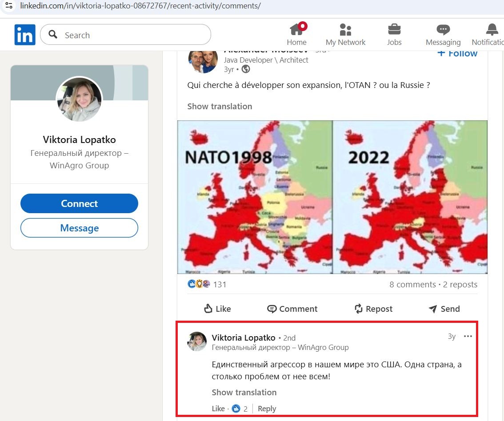Like the NATO map post
This screenshot has height=421, width=504.
point(217,309)
